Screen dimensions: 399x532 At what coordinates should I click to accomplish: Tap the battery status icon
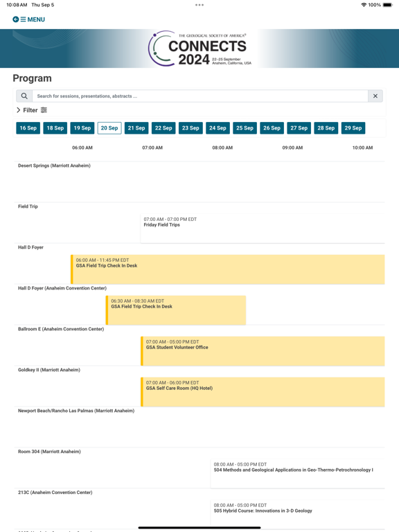pos(387,5)
